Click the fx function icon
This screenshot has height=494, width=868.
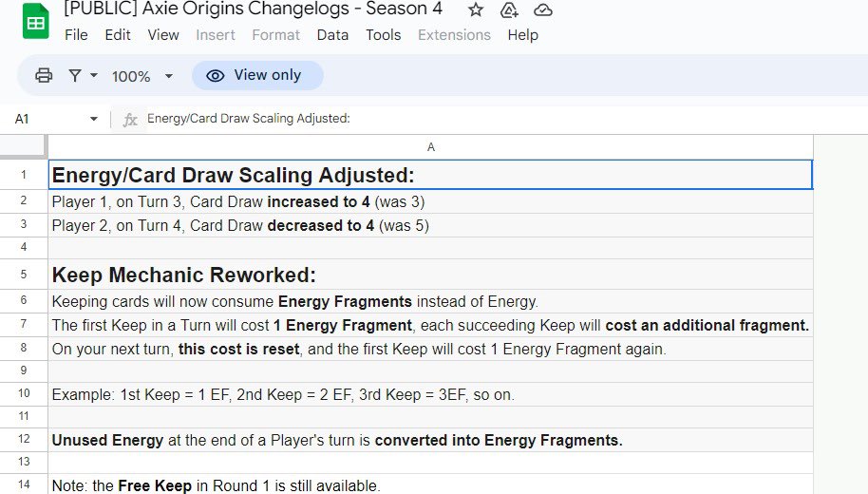click(x=129, y=120)
